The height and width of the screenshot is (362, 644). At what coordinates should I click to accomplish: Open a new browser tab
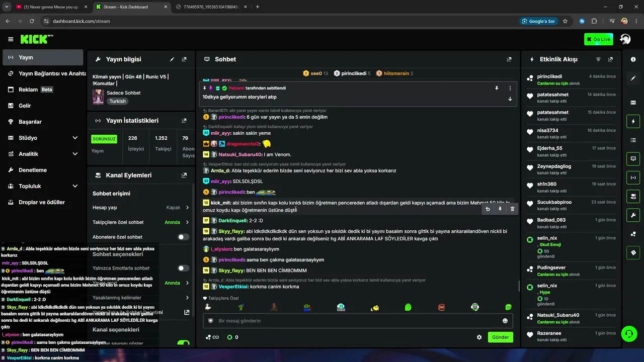point(258,7)
